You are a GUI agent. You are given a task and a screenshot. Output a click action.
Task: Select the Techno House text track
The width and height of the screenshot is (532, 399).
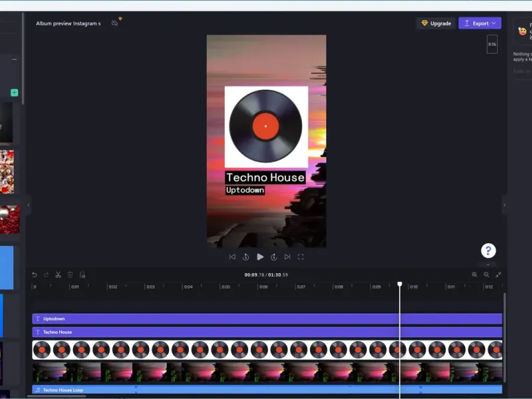point(266,332)
